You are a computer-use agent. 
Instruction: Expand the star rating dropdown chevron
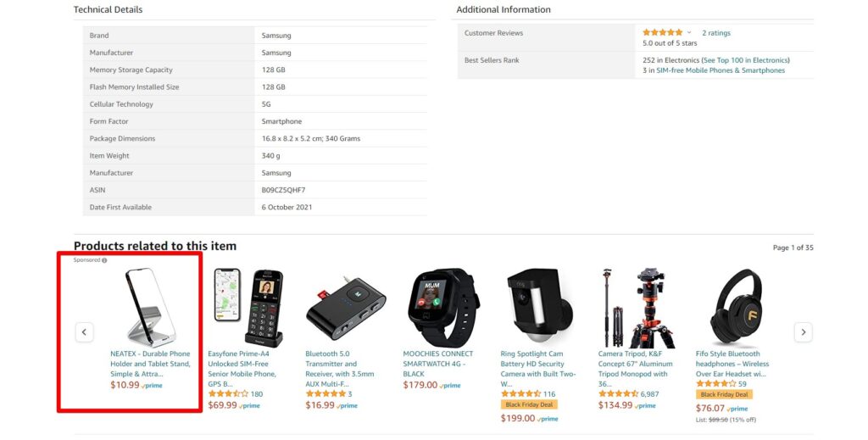[x=689, y=33]
